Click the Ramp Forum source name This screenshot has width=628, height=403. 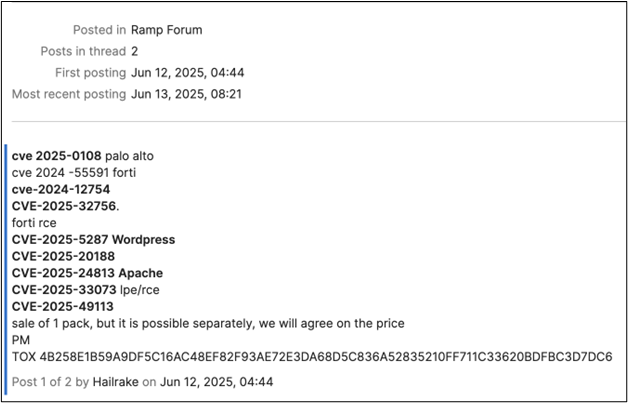[167, 30]
